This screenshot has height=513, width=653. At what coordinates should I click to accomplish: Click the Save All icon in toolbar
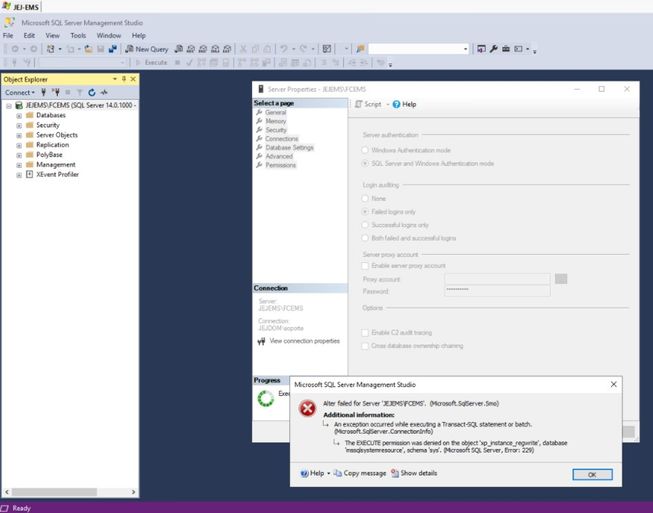(112, 49)
